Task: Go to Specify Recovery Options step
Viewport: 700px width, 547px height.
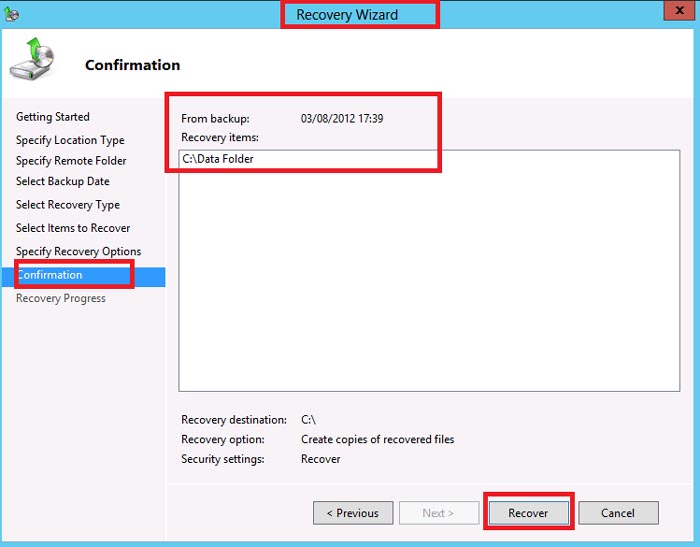Action: pos(78,251)
